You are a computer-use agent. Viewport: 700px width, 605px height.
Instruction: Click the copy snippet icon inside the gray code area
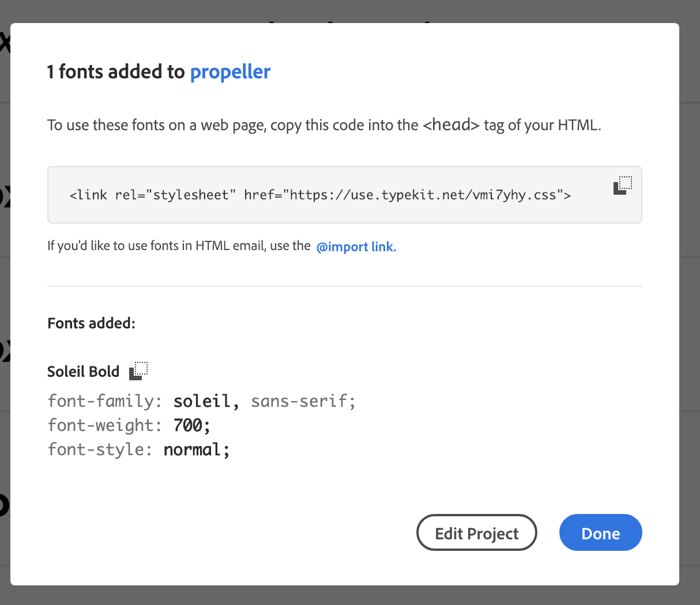coord(622,186)
